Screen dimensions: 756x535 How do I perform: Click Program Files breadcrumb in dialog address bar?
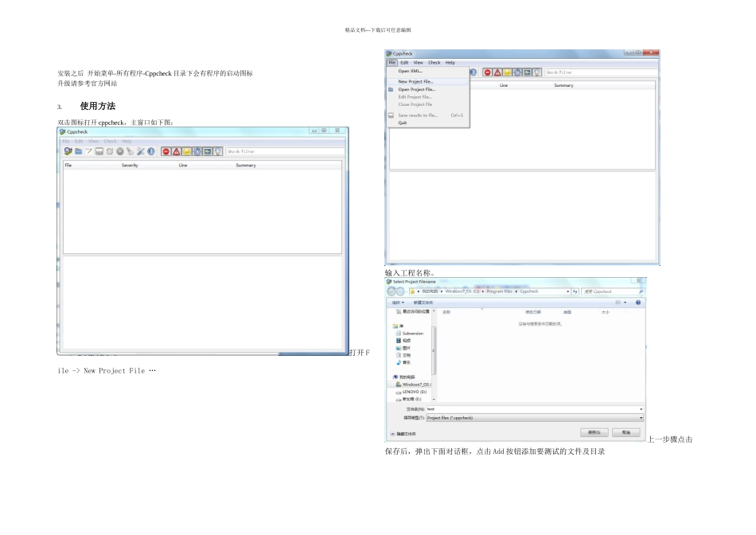[499, 291]
